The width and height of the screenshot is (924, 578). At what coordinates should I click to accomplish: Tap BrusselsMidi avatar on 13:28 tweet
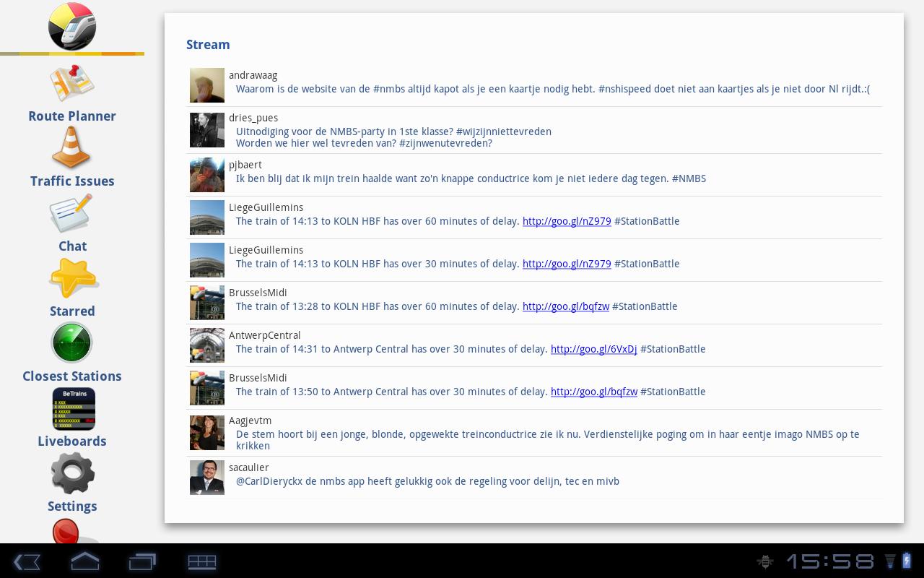point(207,303)
